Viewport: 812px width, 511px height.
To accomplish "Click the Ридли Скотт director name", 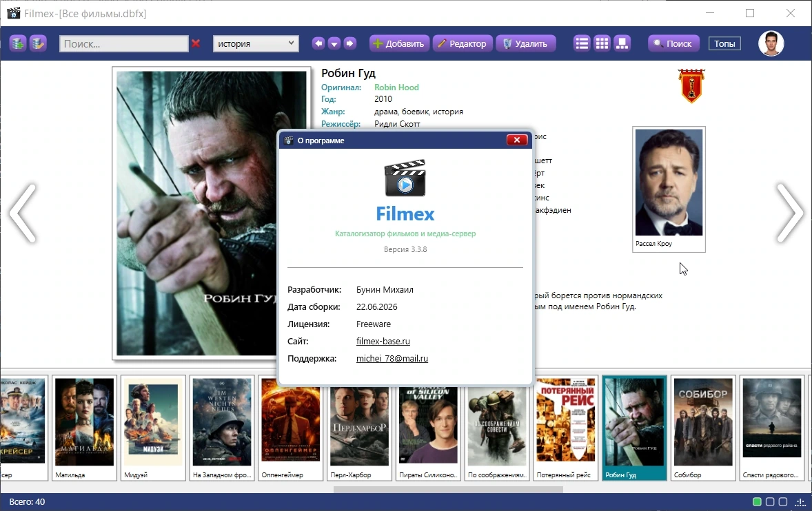I will click(396, 124).
